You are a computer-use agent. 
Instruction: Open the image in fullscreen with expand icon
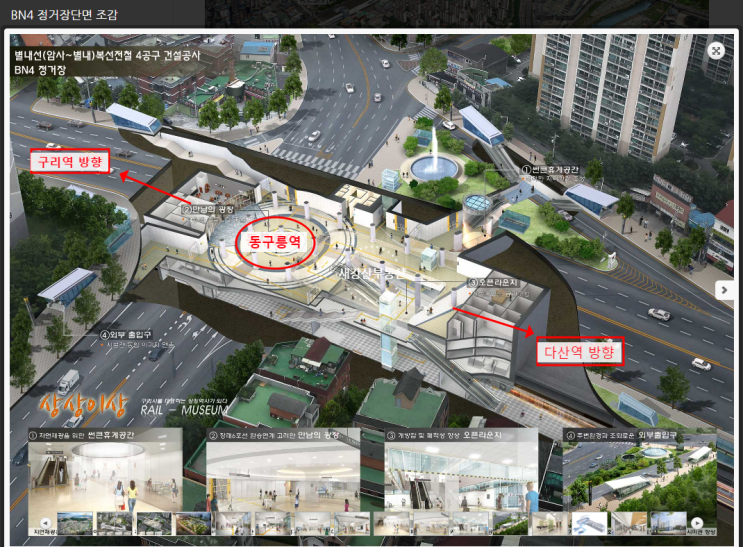716,51
